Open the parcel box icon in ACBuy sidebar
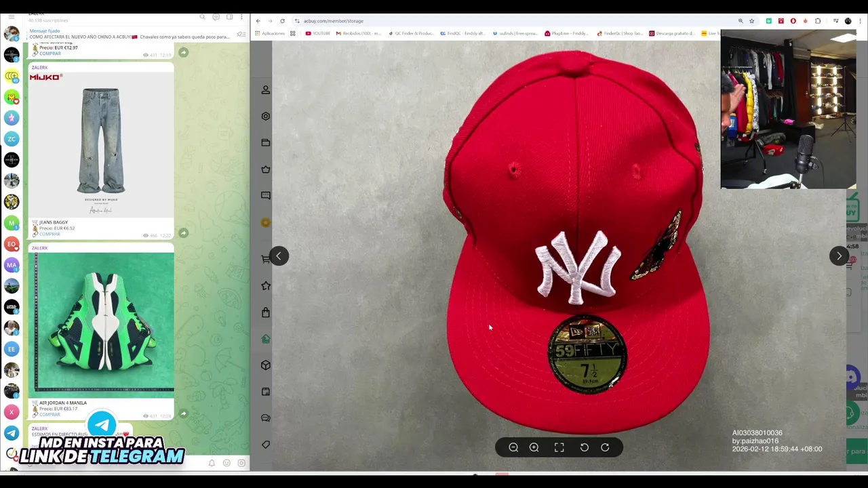The height and width of the screenshot is (488, 868). [x=266, y=365]
